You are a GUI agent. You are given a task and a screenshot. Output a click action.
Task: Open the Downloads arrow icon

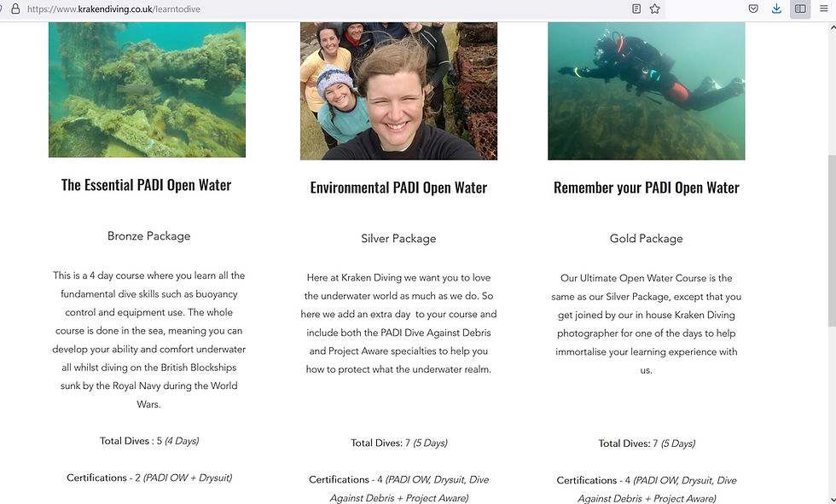pyautogui.click(x=776, y=9)
